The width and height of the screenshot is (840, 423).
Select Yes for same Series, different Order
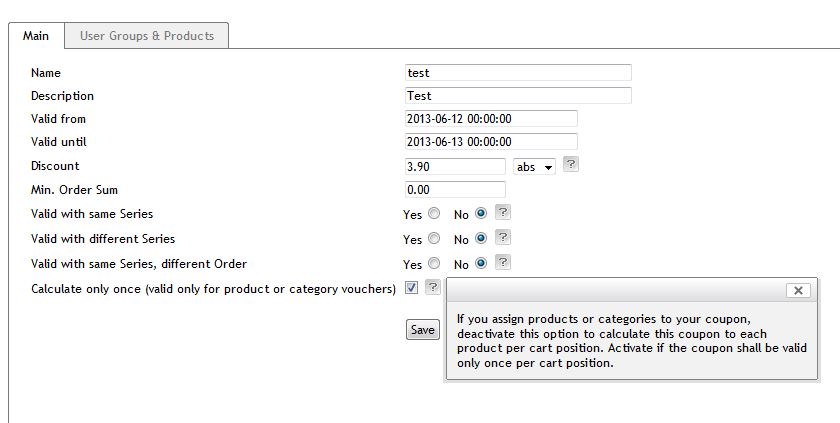tap(433, 264)
